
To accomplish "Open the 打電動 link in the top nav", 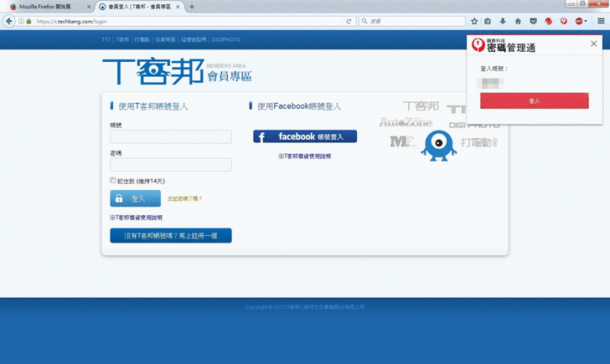I will tap(142, 39).
